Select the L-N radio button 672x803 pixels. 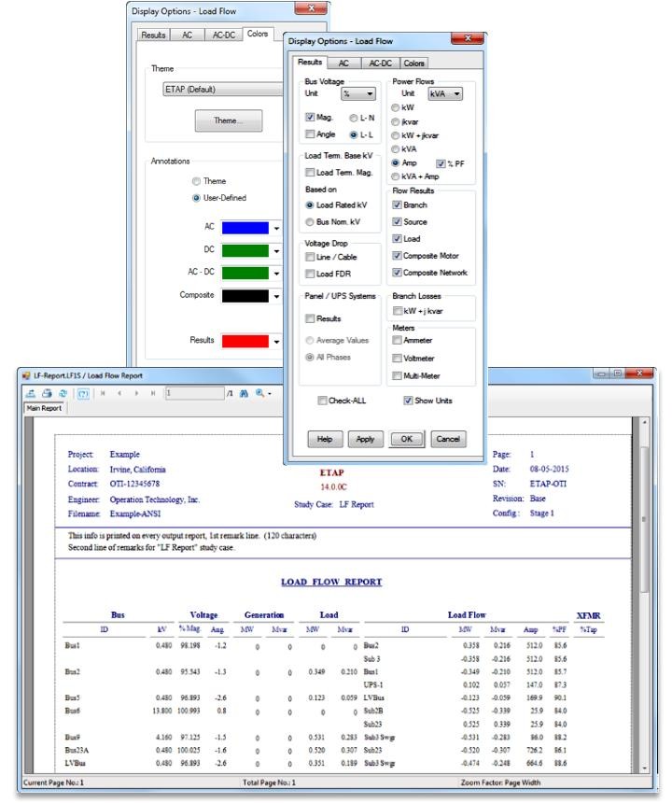354,118
